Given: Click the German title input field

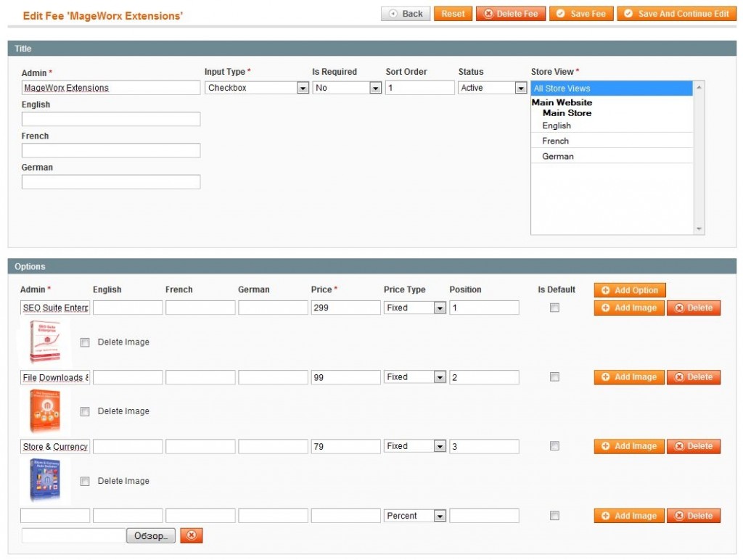Looking at the screenshot, I should [111, 182].
